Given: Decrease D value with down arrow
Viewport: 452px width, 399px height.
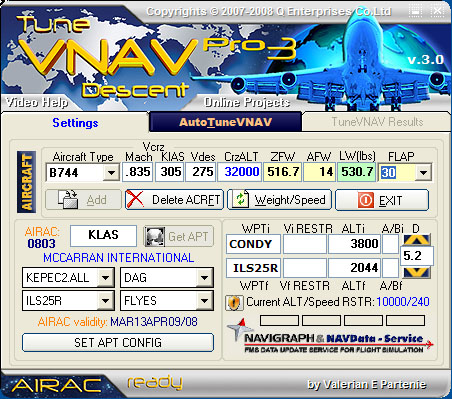Looking at the screenshot, I should point(417,272).
